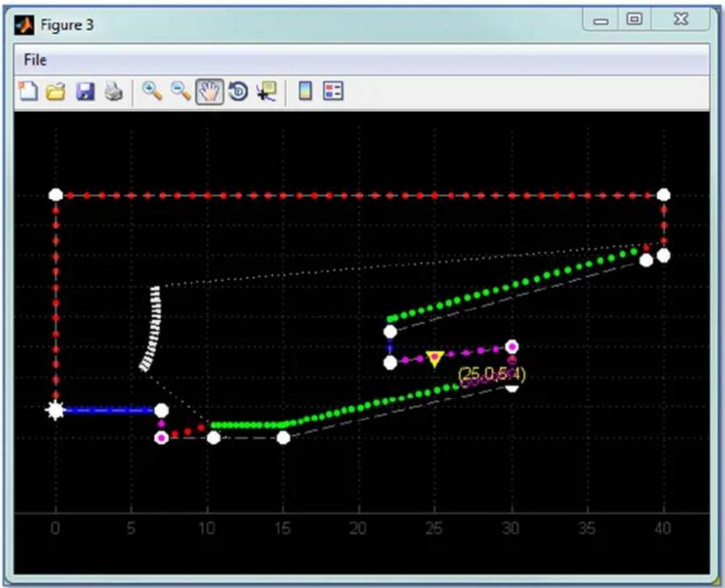
Task: Click the x-axis tick label 10
Action: (206, 528)
